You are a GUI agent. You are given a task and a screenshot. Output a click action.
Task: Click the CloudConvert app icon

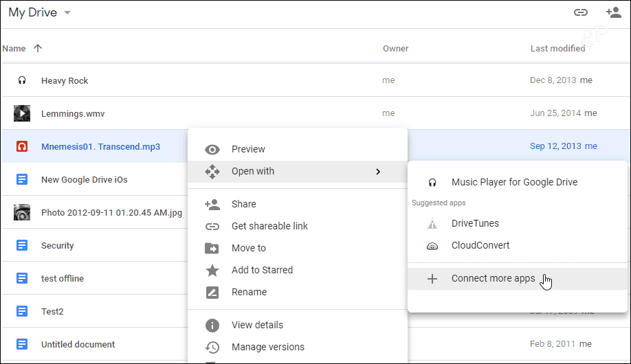[x=432, y=246]
